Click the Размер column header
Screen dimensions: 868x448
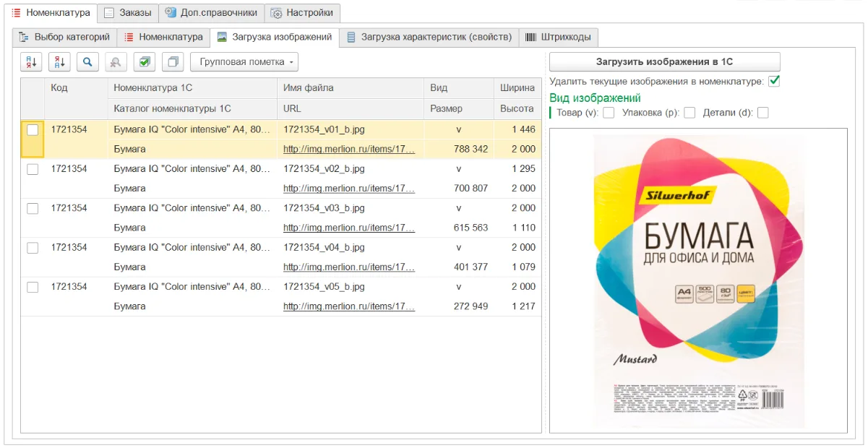coord(459,108)
